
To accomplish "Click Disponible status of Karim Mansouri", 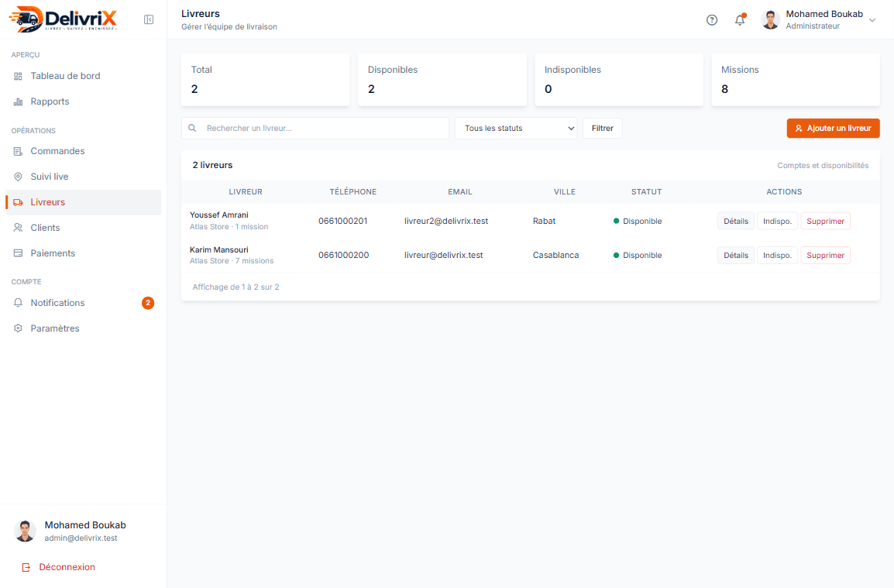I will click(638, 256).
